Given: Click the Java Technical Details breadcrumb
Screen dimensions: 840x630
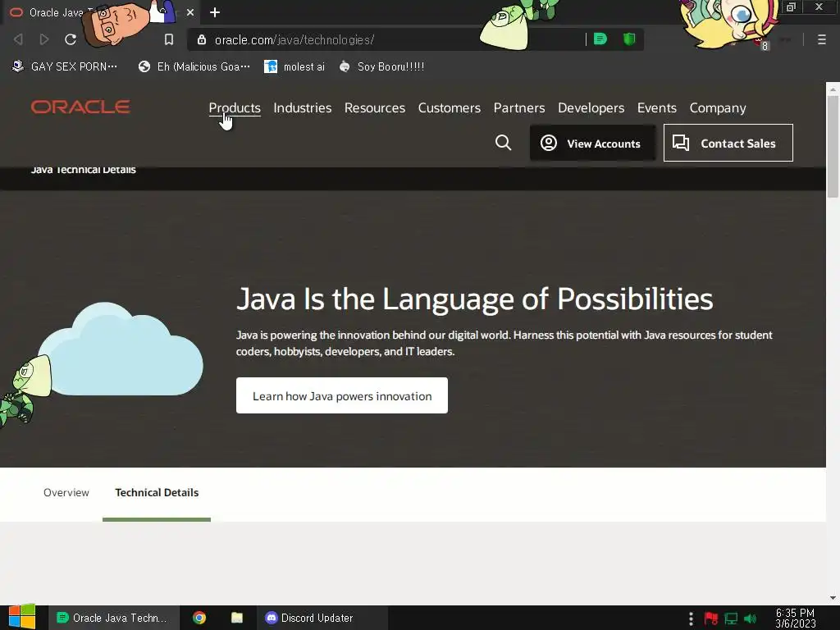Looking at the screenshot, I should point(83,170).
